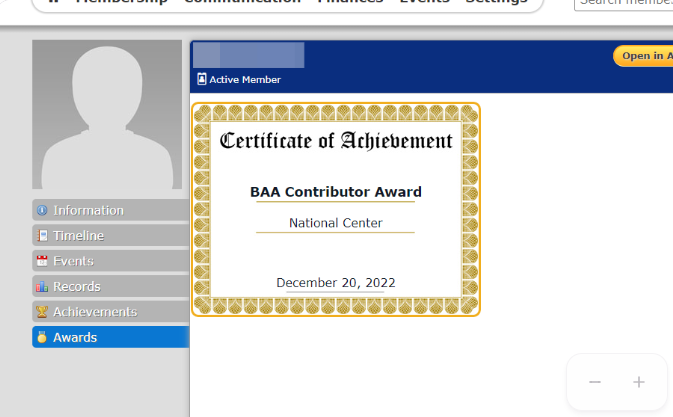Click the BAA Contributor Award title
This screenshot has height=417, width=673.
(336, 192)
